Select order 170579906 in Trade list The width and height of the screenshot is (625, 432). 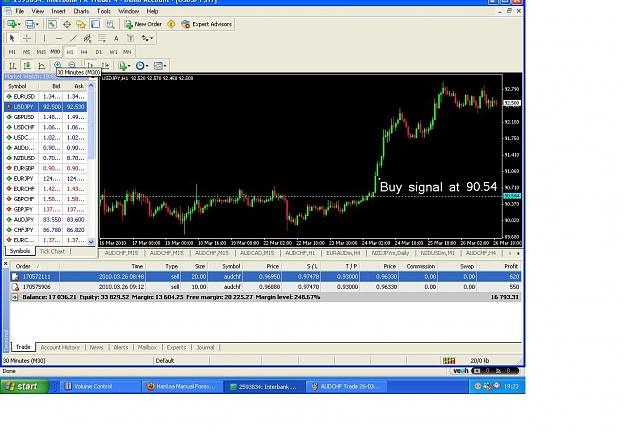click(265, 287)
